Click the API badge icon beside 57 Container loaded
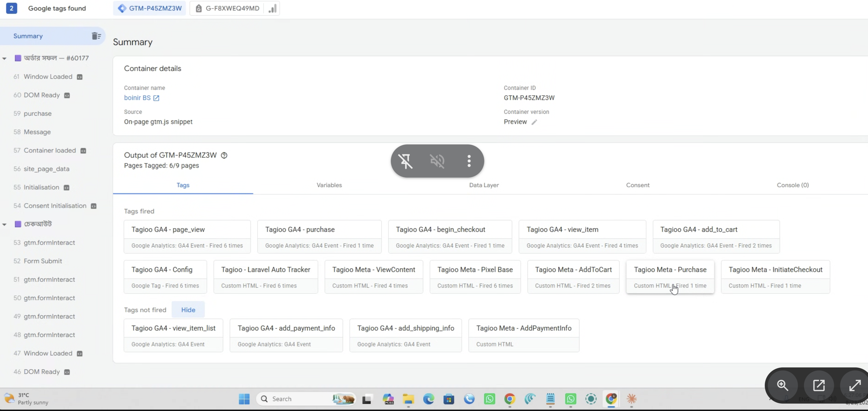868x411 pixels. (x=83, y=151)
